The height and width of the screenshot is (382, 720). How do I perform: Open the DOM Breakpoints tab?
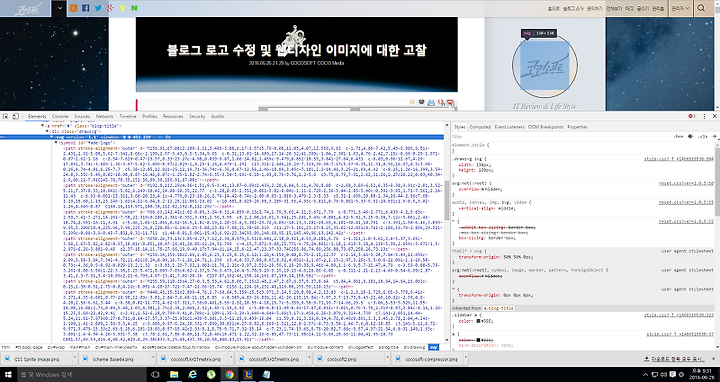point(546,127)
